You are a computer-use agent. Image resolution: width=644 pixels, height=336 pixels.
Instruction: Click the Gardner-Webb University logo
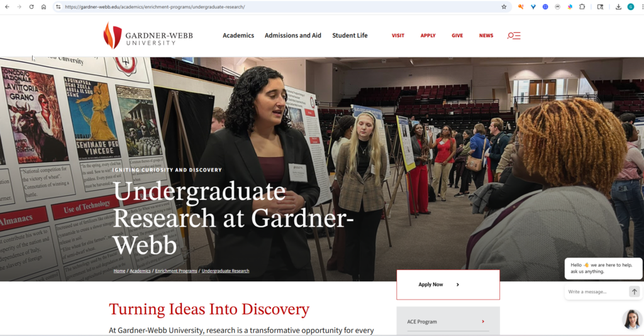click(x=148, y=36)
